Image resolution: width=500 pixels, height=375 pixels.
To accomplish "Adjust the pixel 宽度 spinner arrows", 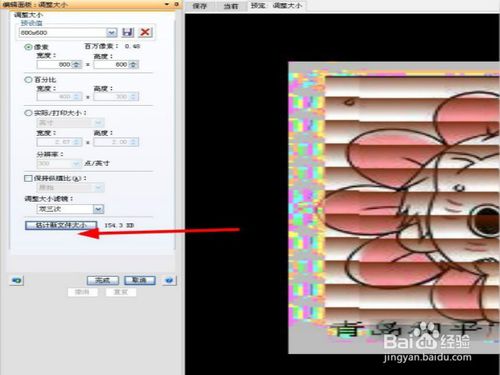I will pos(76,64).
